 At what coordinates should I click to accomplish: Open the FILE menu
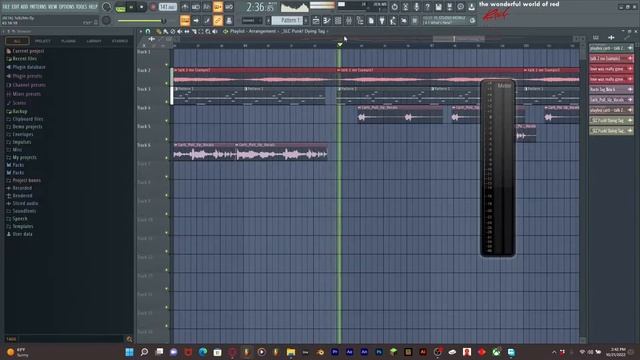click(x=6, y=7)
